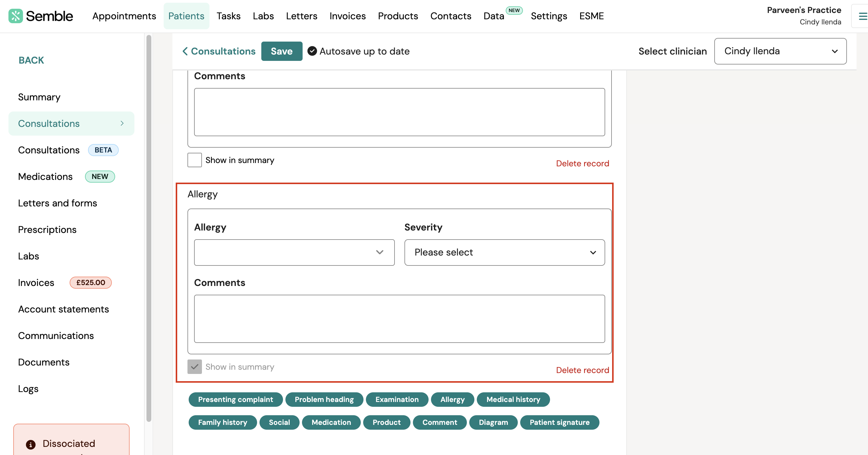
Task: Open Prescriptions in sidebar
Action: click(x=47, y=230)
